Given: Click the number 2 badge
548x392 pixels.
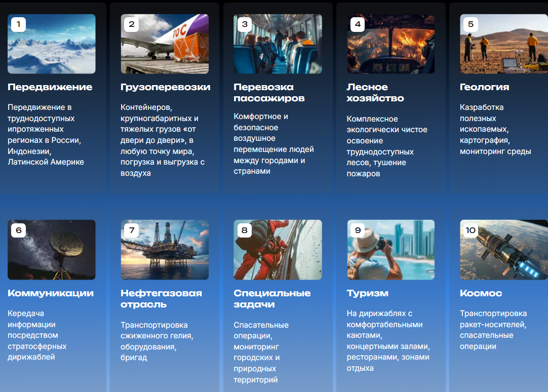Looking at the screenshot, I should coord(131,24).
